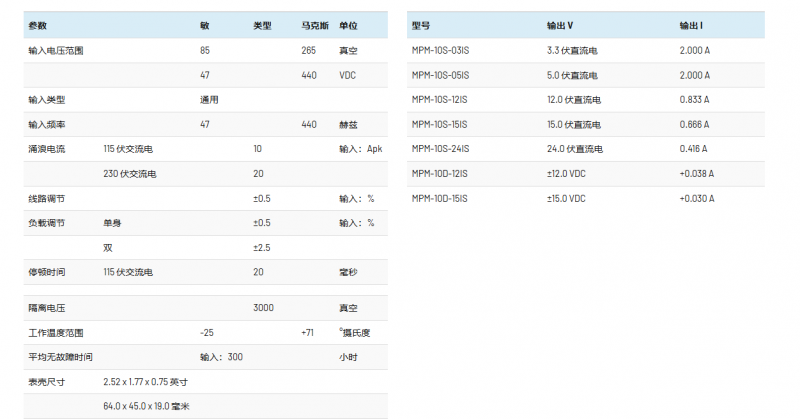Click the MPM-10D-12IS model number
The height and width of the screenshot is (419, 800).
(x=440, y=173)
